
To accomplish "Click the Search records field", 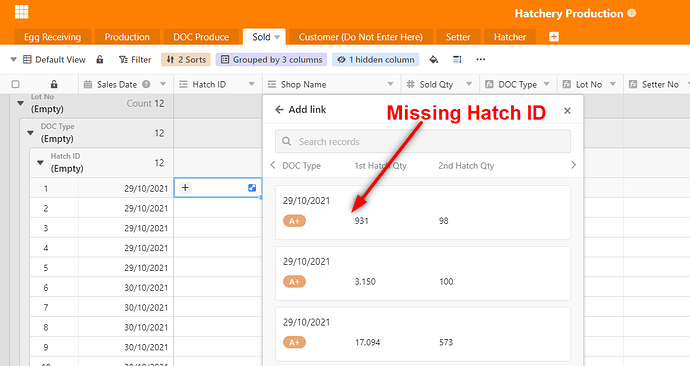I will tap(423, 141).
